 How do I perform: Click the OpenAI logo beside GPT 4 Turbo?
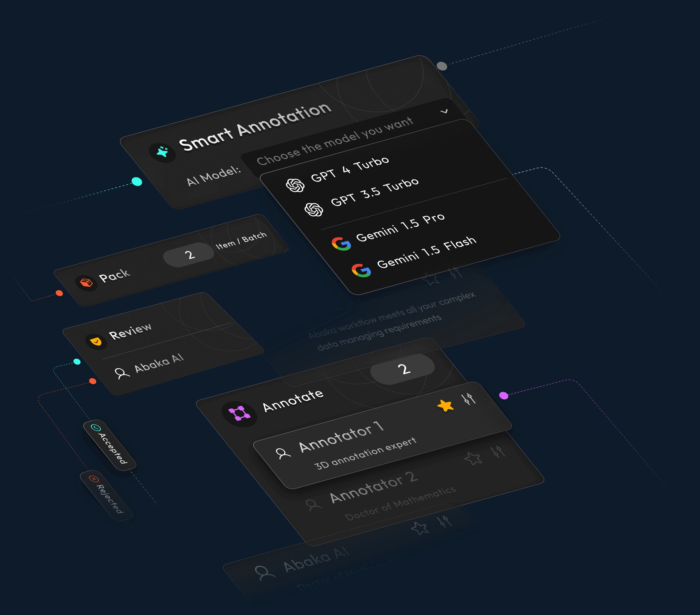click(x=295, y=185)
